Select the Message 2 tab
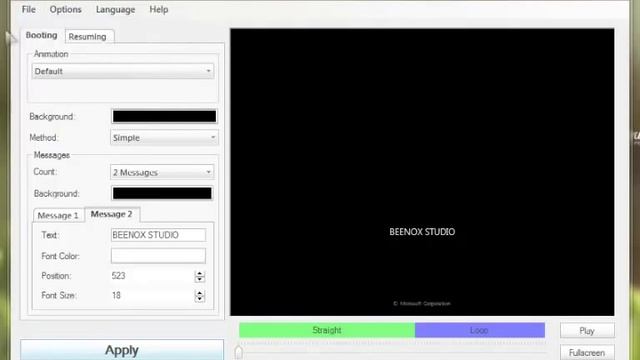Viewport: 640px width, 360px height. pos(111,214)
